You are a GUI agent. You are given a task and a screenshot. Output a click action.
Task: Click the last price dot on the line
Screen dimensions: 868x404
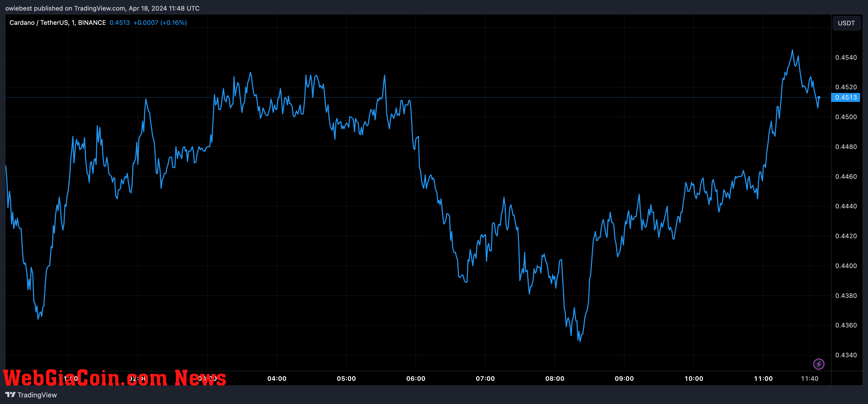[819, 97]
